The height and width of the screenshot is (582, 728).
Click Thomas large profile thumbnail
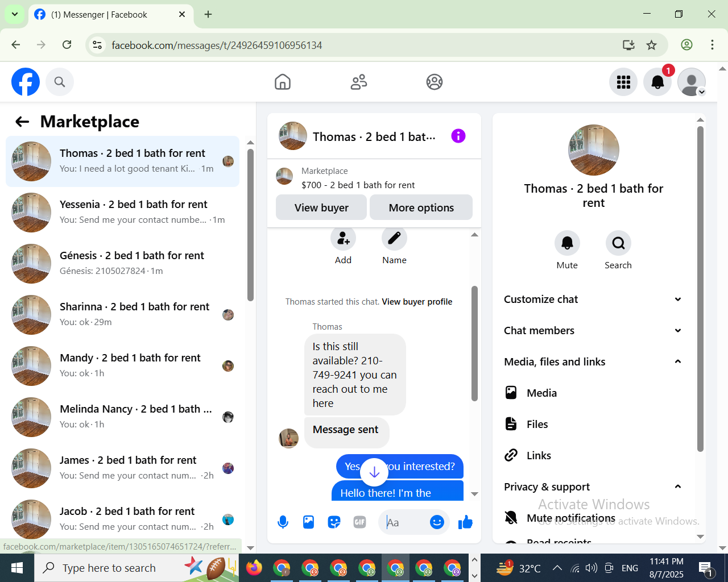point(594,150)
